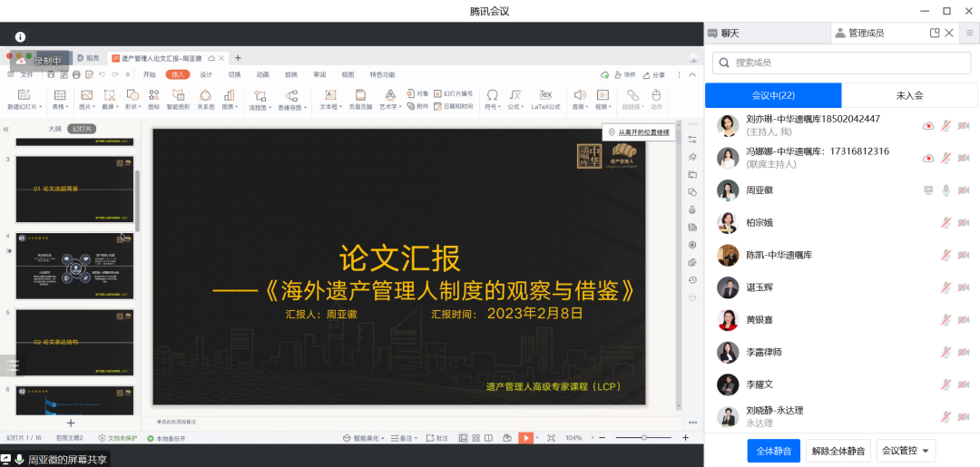
Task: Click 日期和时间 (Date and time) button
Action: click(x=453, y=106)
